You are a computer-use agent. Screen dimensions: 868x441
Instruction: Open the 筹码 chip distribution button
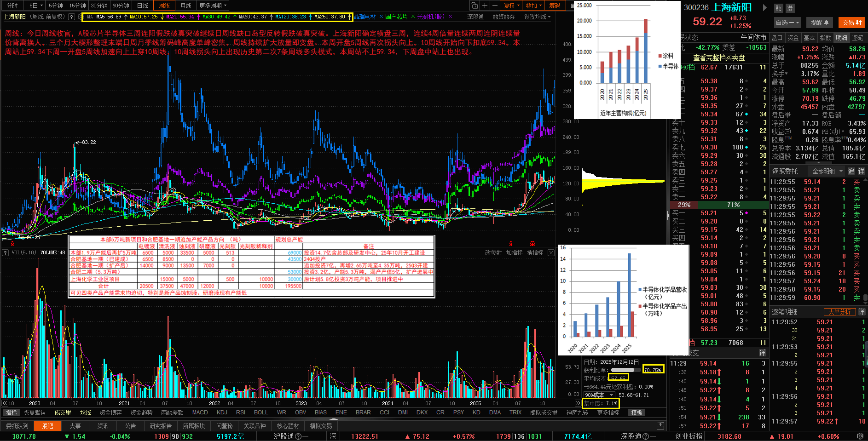[555, 6]
